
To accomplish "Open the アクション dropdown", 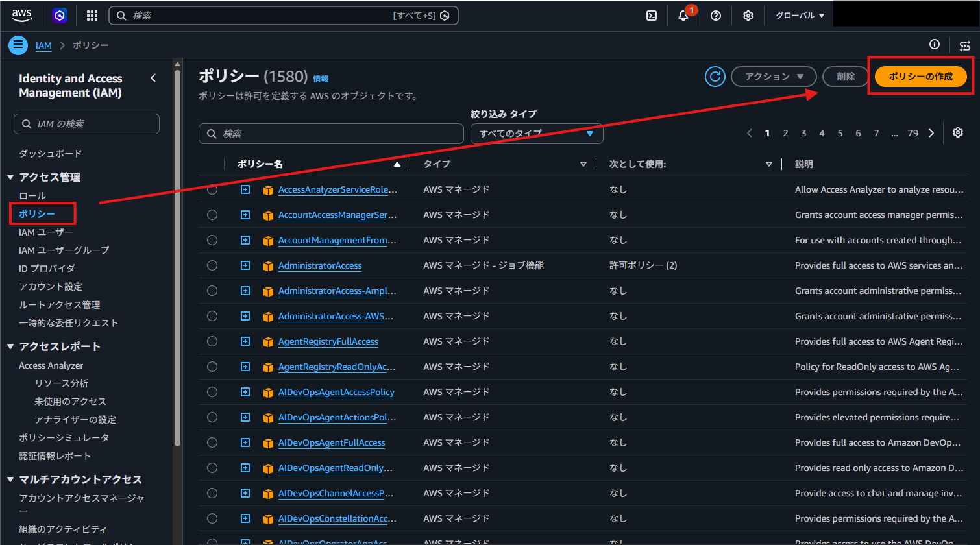I will [x=774, y=77].
